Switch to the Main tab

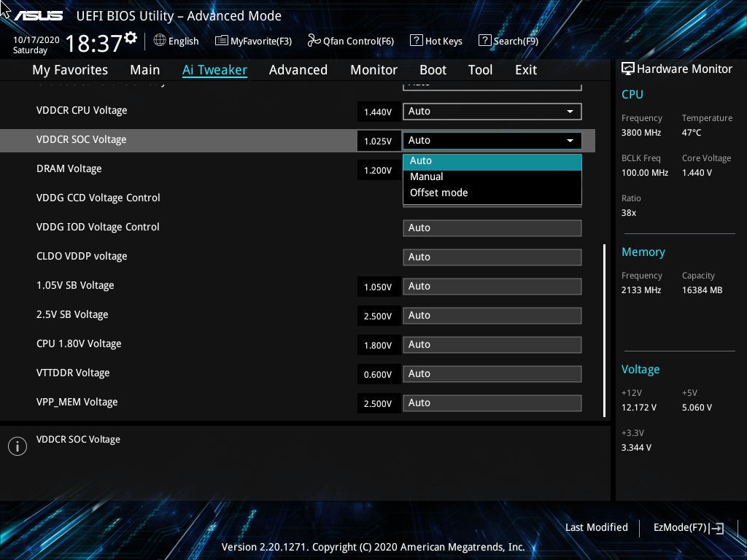pyautogui.click(x=145, y=70)
